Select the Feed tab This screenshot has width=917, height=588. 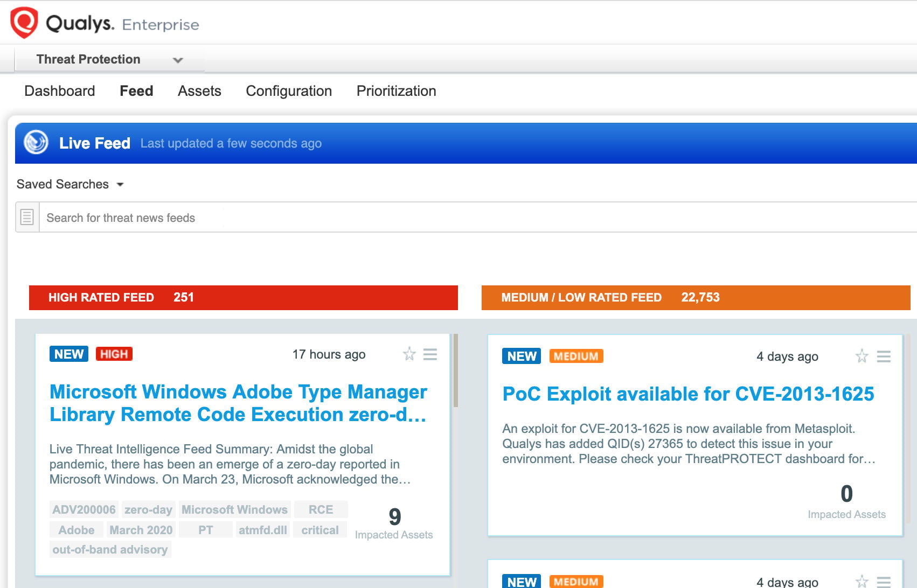[x=136, y=91]
